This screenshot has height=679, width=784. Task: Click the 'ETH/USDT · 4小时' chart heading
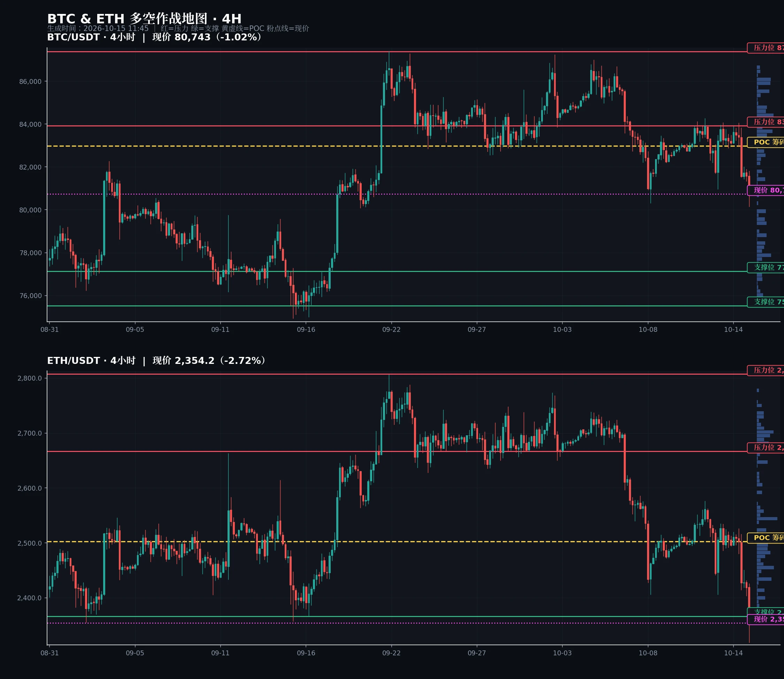91,360
